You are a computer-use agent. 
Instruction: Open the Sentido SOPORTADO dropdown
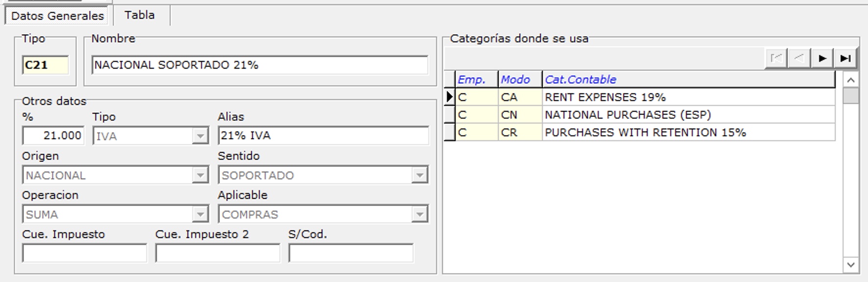419,175
